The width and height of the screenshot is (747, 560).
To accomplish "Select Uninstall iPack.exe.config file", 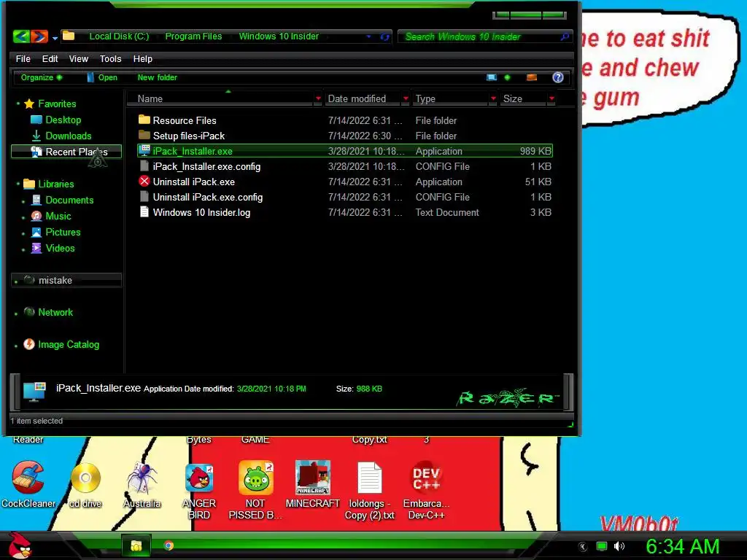I will pos(345,197).
